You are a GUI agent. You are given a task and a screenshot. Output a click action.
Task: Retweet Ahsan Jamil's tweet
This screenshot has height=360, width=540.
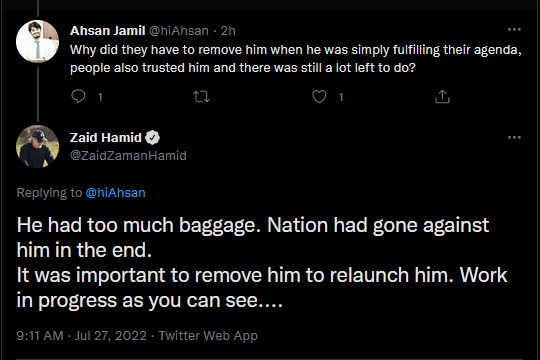tap(201, 97)
